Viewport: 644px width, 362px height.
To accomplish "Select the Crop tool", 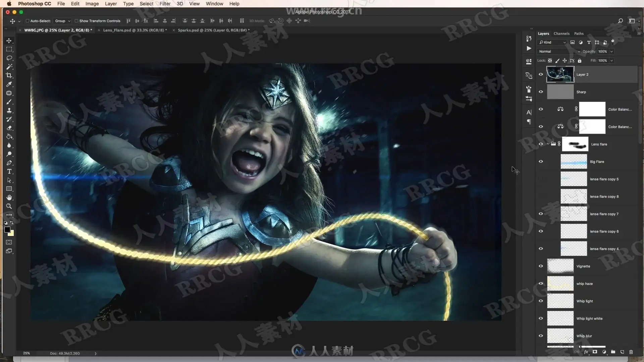I will click(9, 75).
